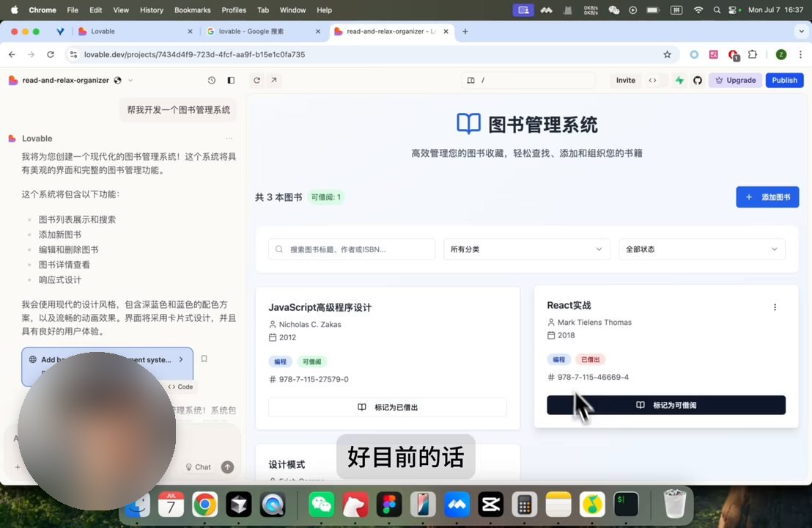Open a new Chrome tab

click(465, 32)
